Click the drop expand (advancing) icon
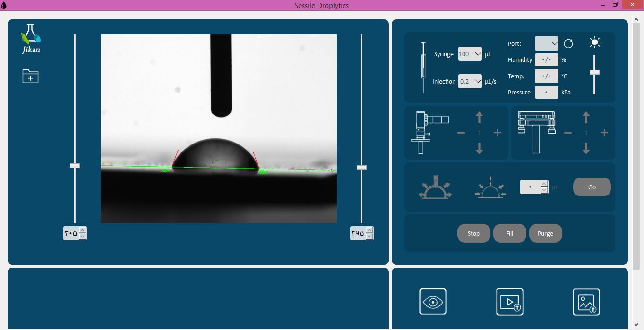 [x=435, y=187]
